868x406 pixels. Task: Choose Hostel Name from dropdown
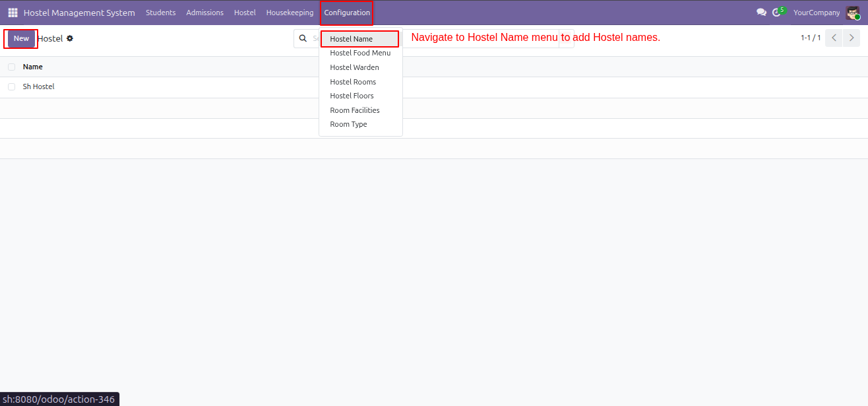click(x=360, y=39)
